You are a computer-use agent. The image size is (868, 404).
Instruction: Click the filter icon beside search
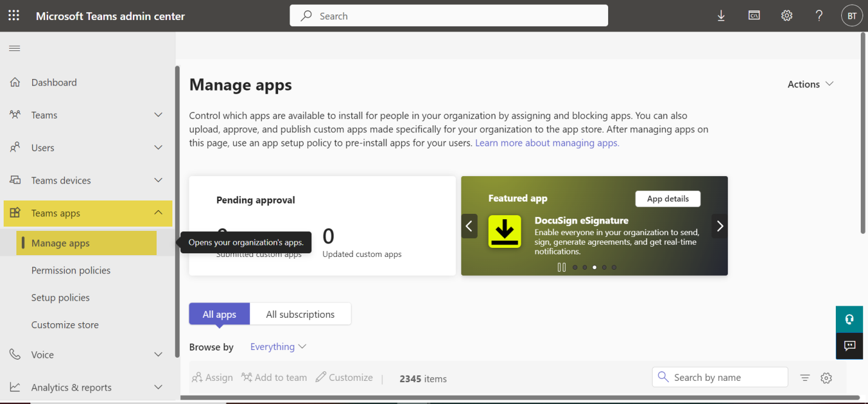805,378
